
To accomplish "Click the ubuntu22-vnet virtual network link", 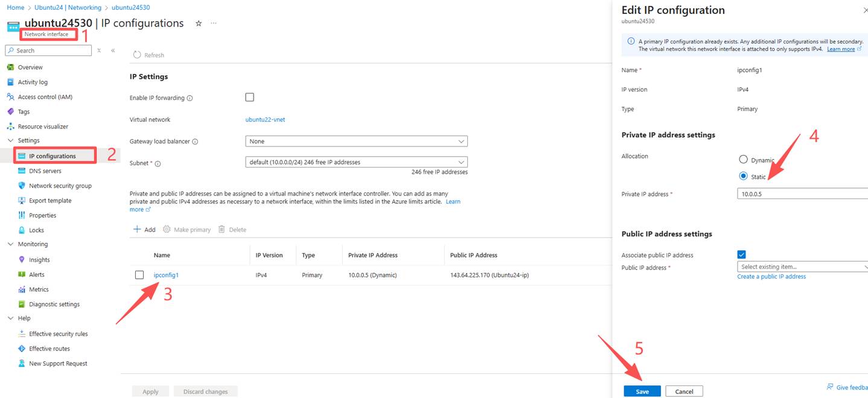I will [x=265, y=119].
